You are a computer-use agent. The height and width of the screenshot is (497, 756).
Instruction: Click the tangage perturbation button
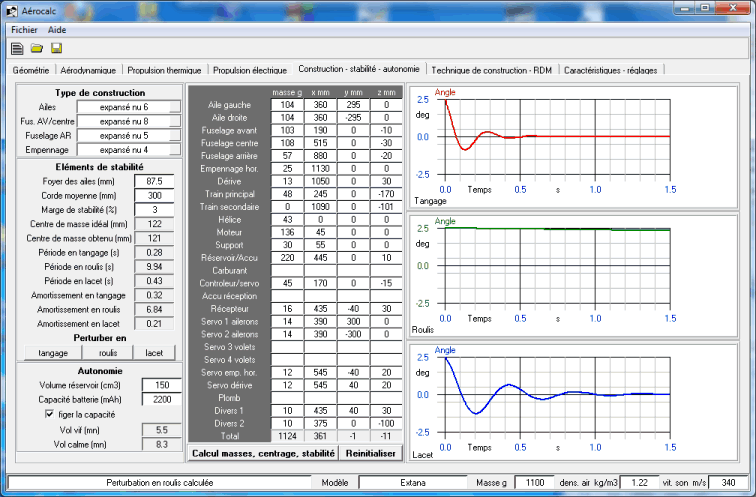click(53, 353)
